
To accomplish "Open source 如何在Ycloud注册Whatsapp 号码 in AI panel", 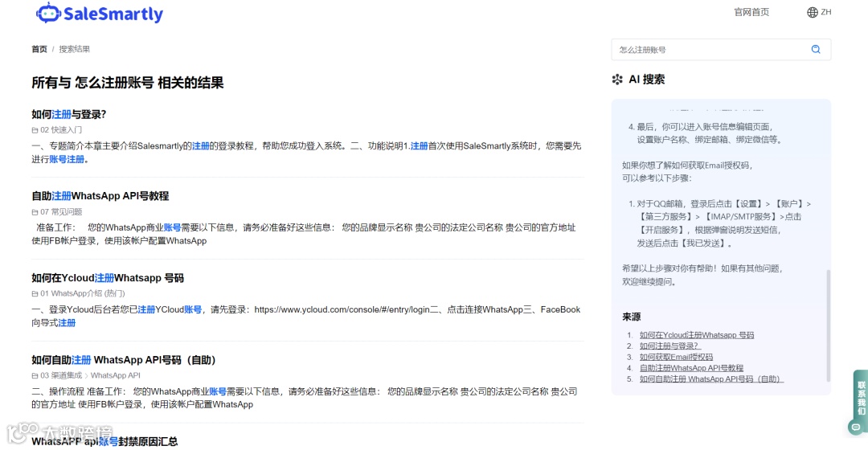I will point(696,335).
